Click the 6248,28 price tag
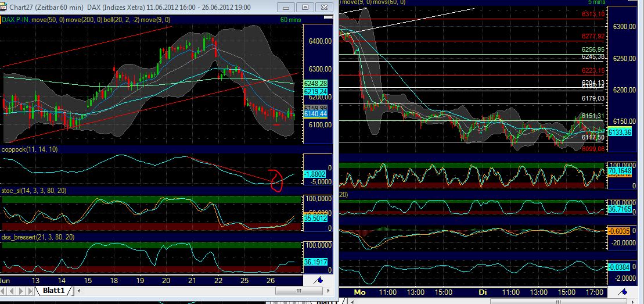The width and height of the screenshot is (644, 304). coord(315,84)
